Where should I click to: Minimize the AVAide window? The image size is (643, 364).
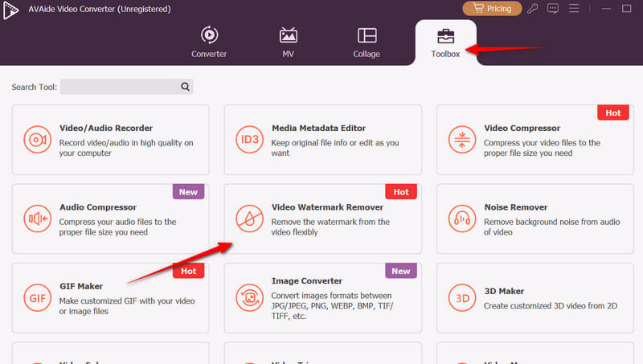click(606, 8)
